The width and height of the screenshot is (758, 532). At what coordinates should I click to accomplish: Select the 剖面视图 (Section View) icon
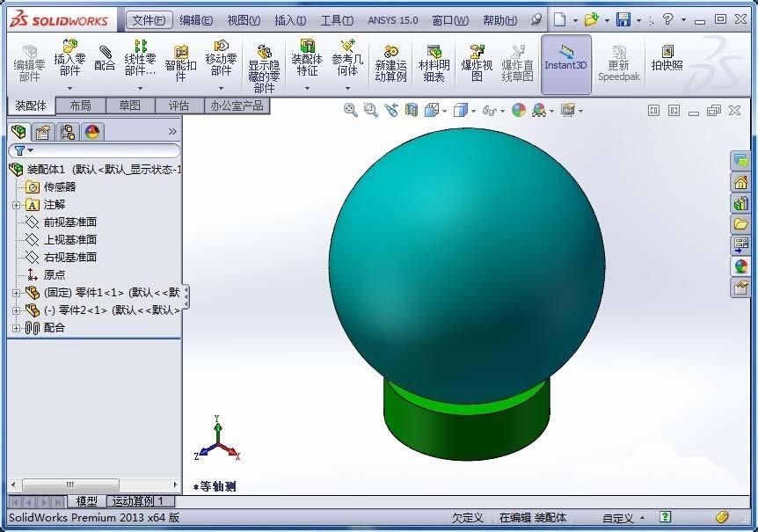413,110
